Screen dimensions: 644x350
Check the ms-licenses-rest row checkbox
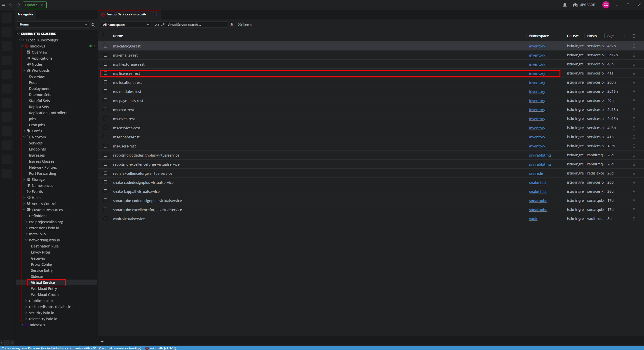point(105,73)
